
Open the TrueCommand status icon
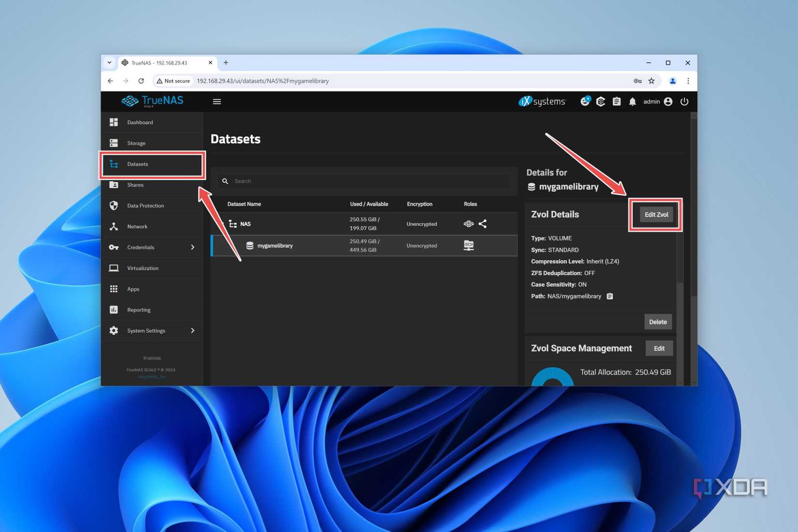click(585, 101)
